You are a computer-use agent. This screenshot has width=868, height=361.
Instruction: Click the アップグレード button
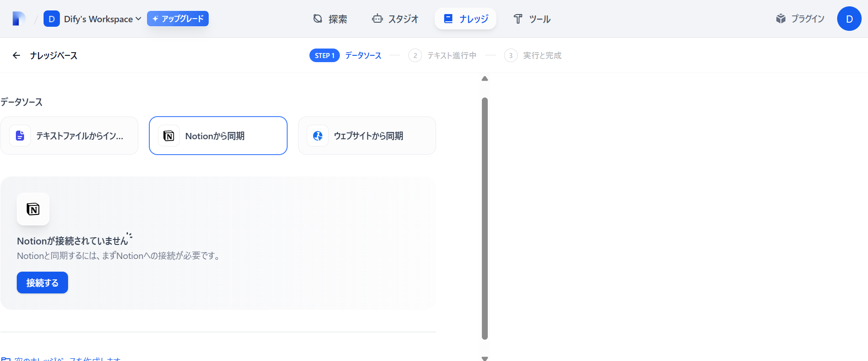(x=178, y=19)
